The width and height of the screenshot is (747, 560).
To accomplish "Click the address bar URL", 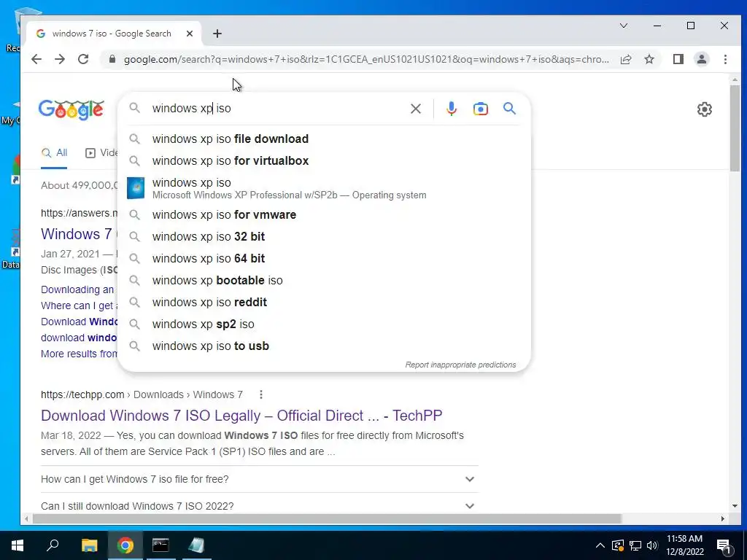I will point(366,60).
